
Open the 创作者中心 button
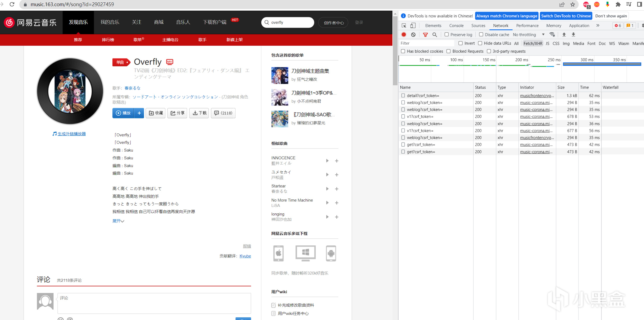333,23
